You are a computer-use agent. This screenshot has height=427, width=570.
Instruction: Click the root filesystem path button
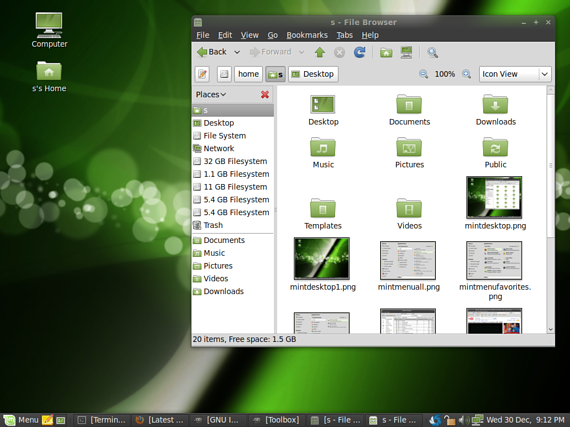click(x=224, y=74)
